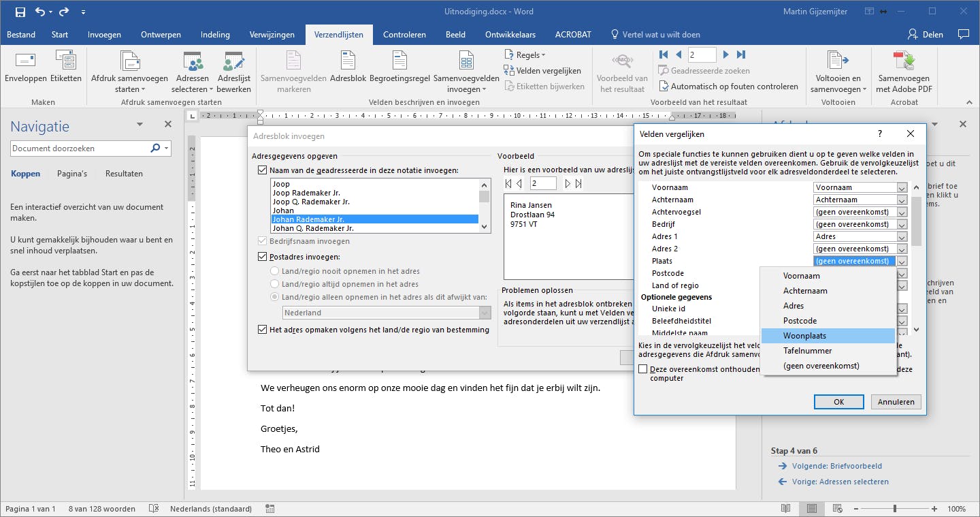
Task: Expand the Achtervoegsel field dropdown
Action: (902, 213)
